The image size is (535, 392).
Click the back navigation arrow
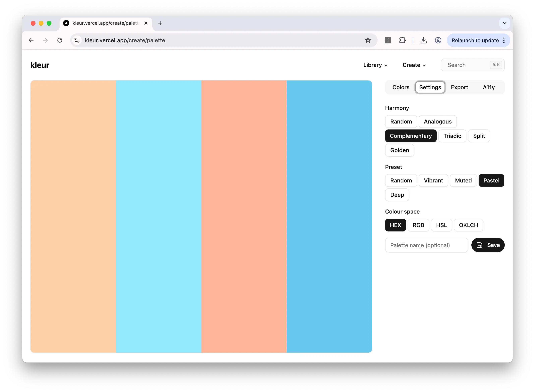tap(31, 40)
